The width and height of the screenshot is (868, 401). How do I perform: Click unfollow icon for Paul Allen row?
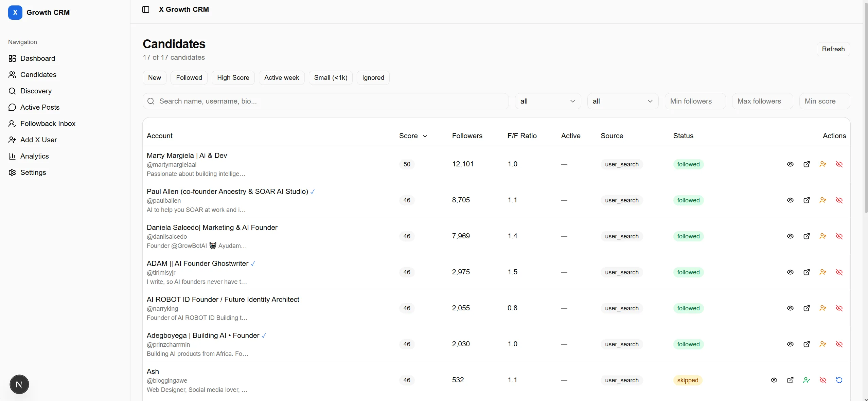click(823, 200)
